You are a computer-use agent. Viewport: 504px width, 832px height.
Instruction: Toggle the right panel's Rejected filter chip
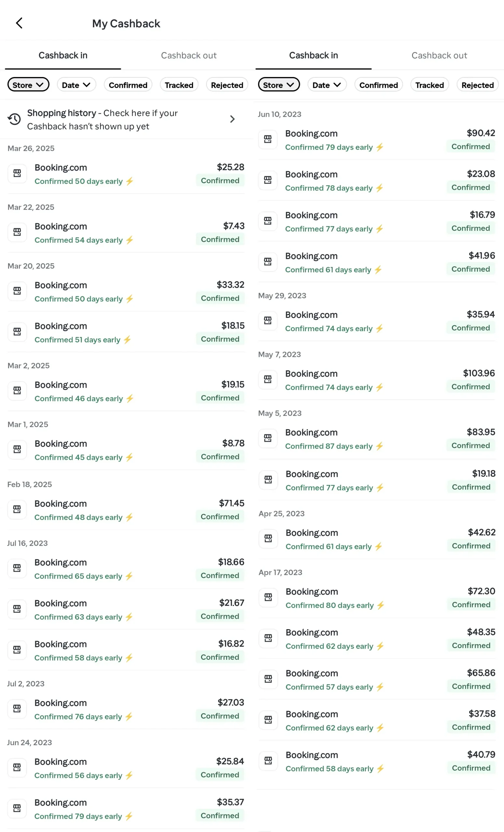477,85
